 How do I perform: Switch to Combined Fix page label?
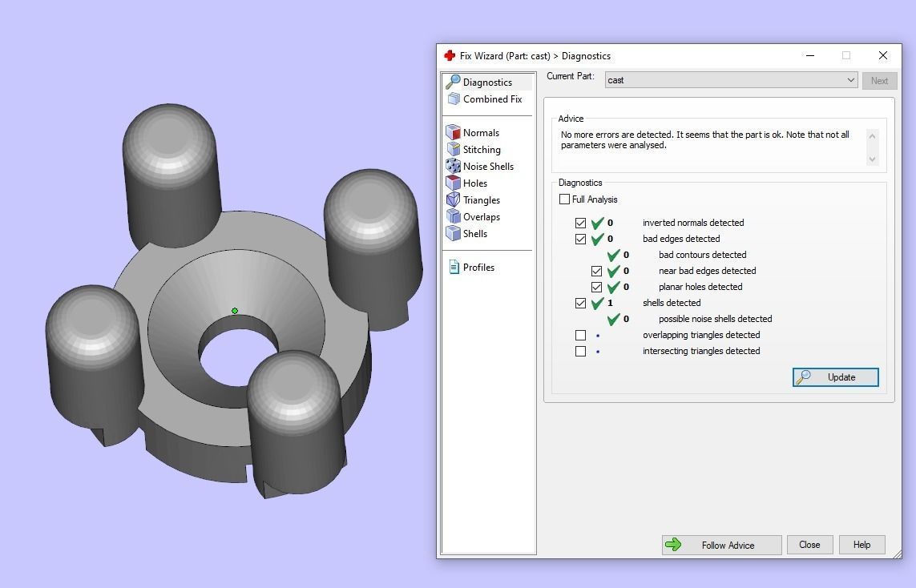coord(493,99)
